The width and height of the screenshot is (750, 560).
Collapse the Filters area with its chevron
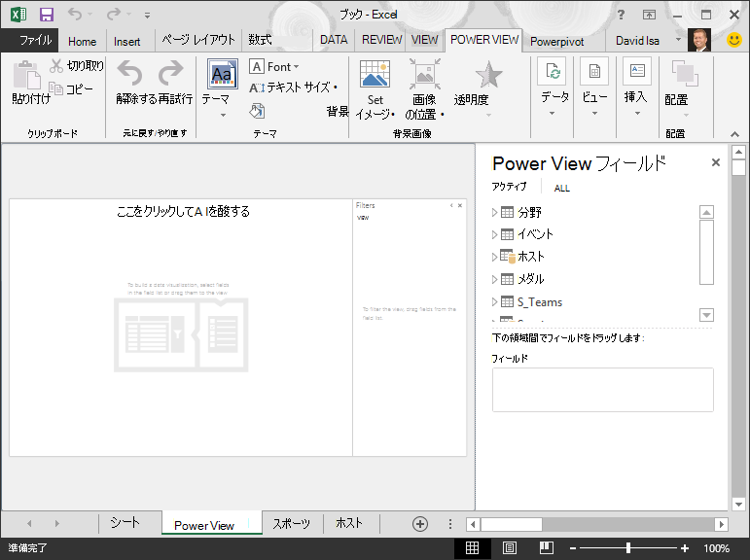[x=451, y=206]
